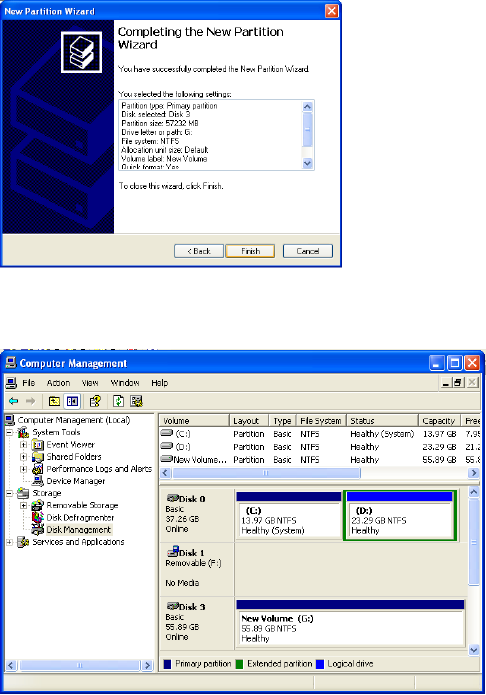Click the Back button in the wizard

pyautogui.click(x=199, y=251)
